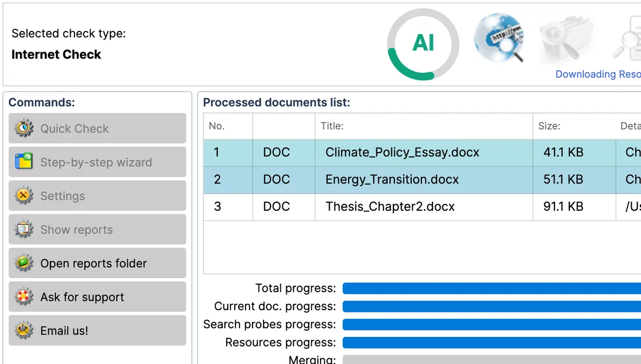Viewport: 641px width, 364px height.
Task: Select Thesis_Chapter2.docx file name
Action: 390,206
